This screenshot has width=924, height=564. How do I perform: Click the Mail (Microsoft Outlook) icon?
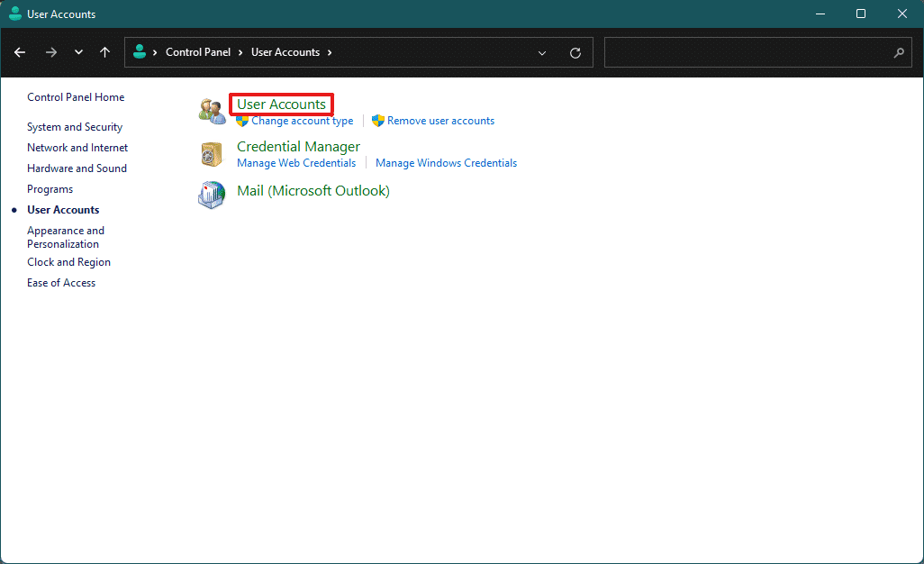(x=212, y=195)
